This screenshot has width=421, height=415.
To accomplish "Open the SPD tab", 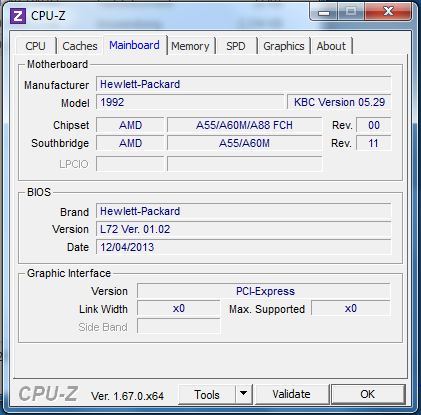I will coord(236,46).
